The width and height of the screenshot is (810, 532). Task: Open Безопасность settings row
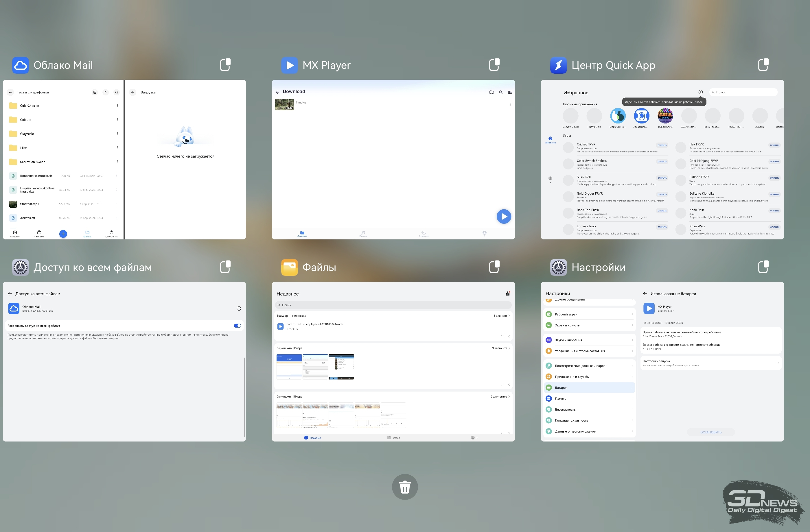(589, 409)
